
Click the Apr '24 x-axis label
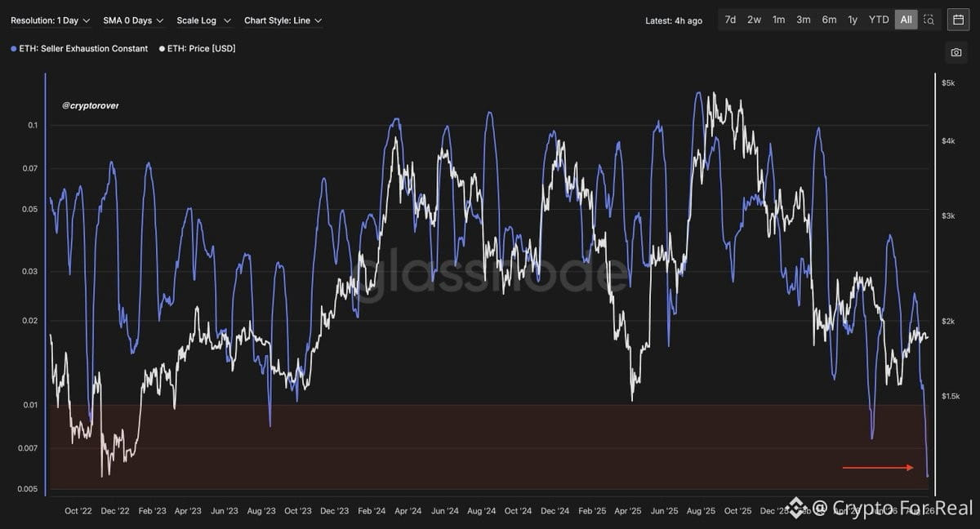pyautogui.click(x=408, y=511)
